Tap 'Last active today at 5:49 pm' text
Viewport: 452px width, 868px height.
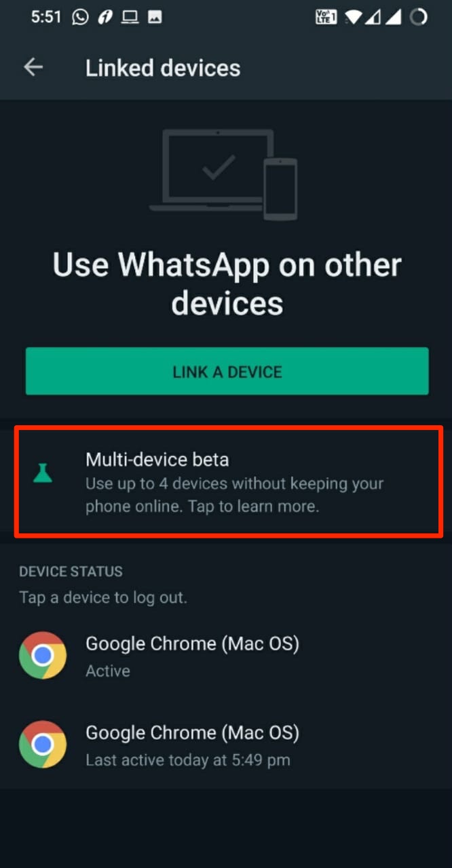188,759
